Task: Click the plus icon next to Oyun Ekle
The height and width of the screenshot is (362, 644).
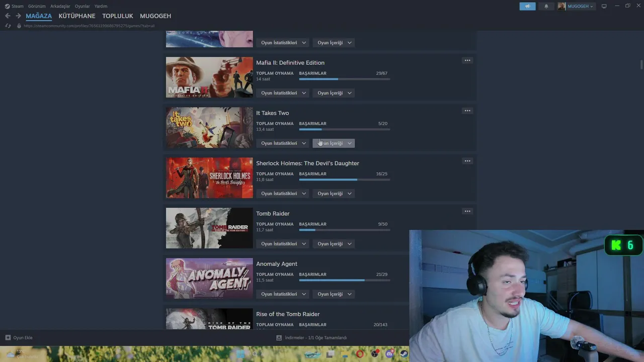Action: click(8, 337)
